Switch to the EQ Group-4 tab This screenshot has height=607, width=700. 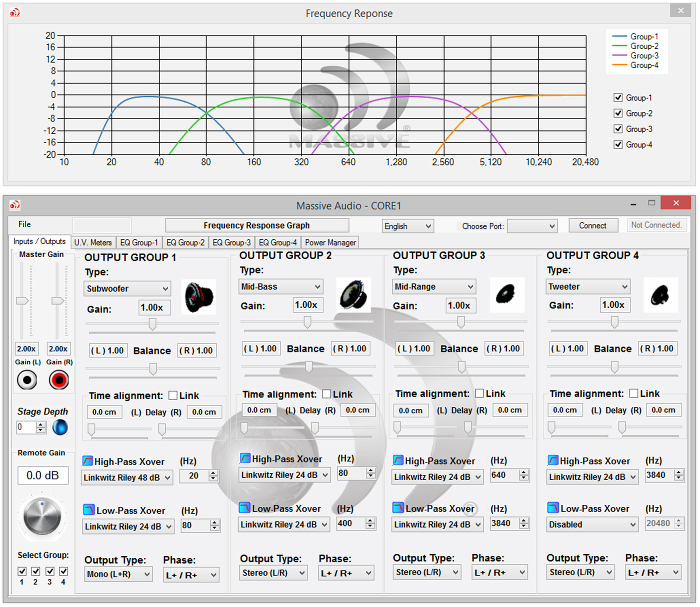click(x=278, y=242)
